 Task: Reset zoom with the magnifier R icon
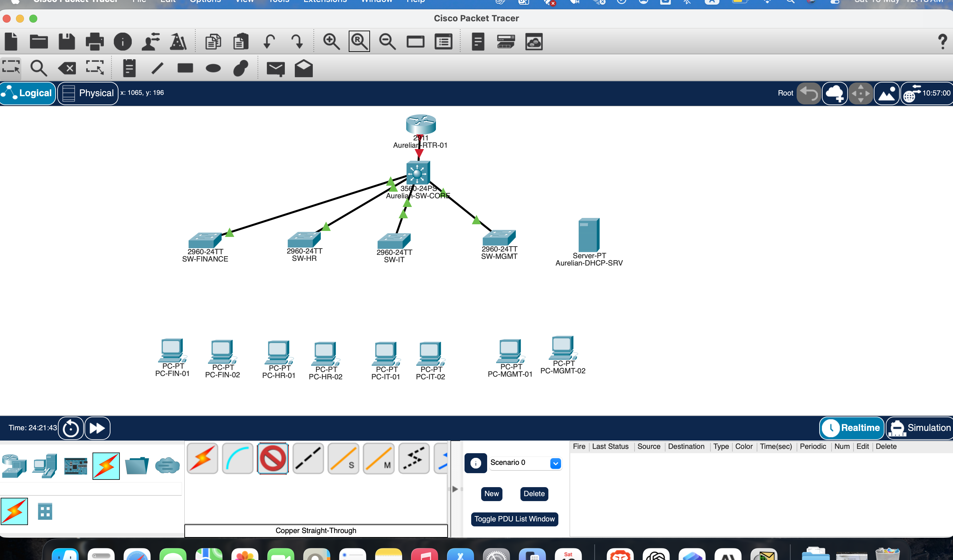click(x=359, y=42)
